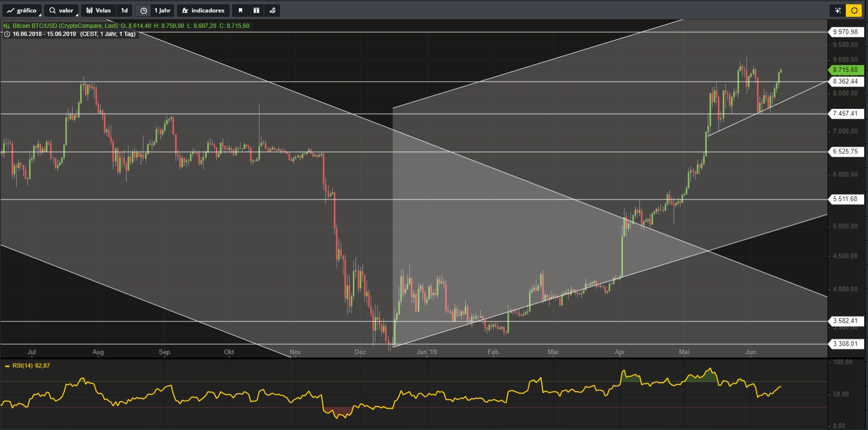Click the candlestick icon beside Bitcoin label
The image size is (868, 430).
coord(7,26)
